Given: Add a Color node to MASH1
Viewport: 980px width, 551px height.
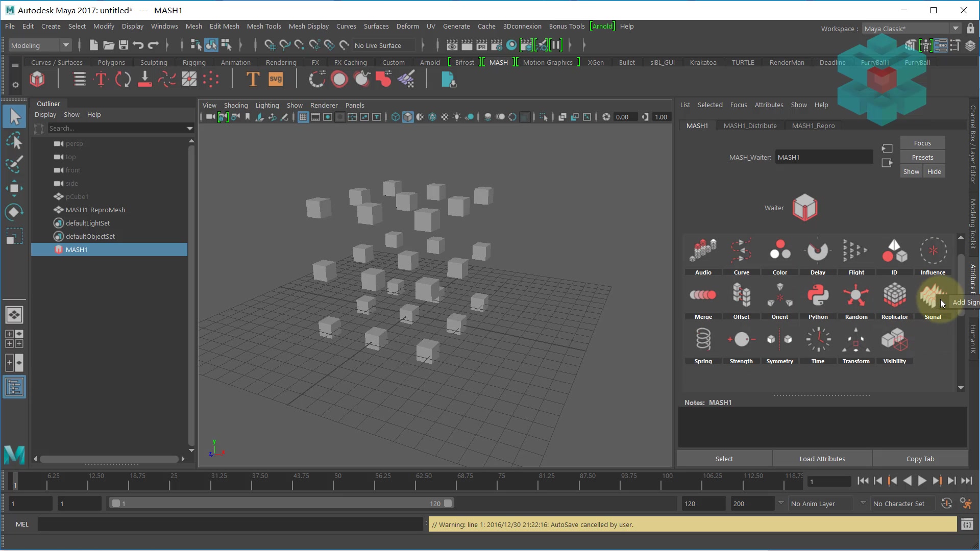Looking at the screenshot, I should (x=779, y=251).
